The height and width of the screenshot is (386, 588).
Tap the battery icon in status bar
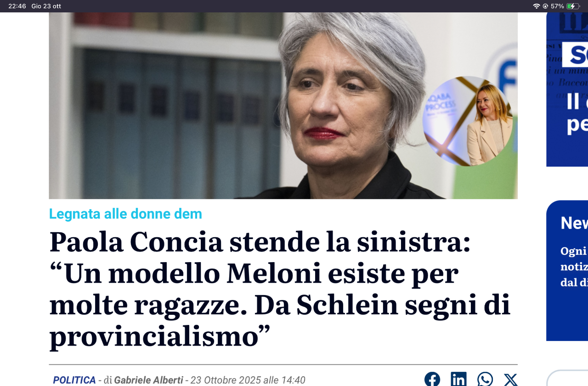click(573, 6)
